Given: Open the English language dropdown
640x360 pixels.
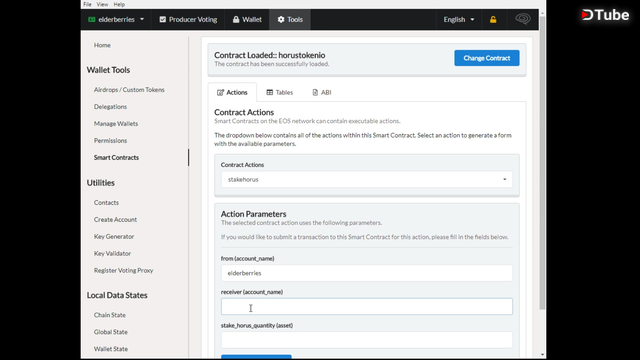Looking at the screenshot, I should coord(459,20).
